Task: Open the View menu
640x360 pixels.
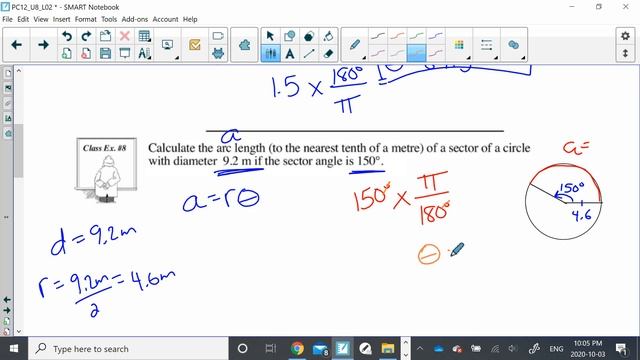Action: pos(41,19)
